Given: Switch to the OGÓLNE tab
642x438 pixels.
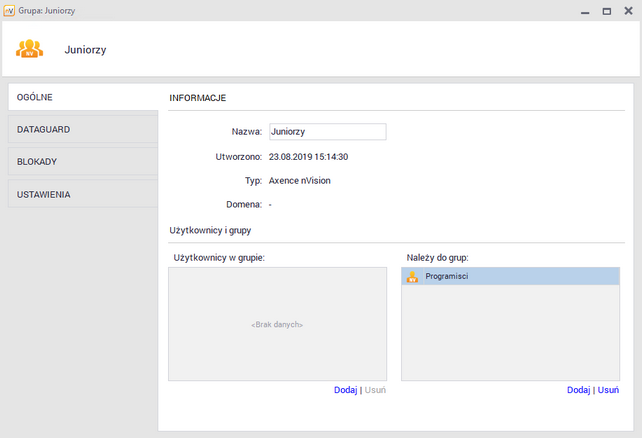Looking at the screenshot, I should point(82,97).
